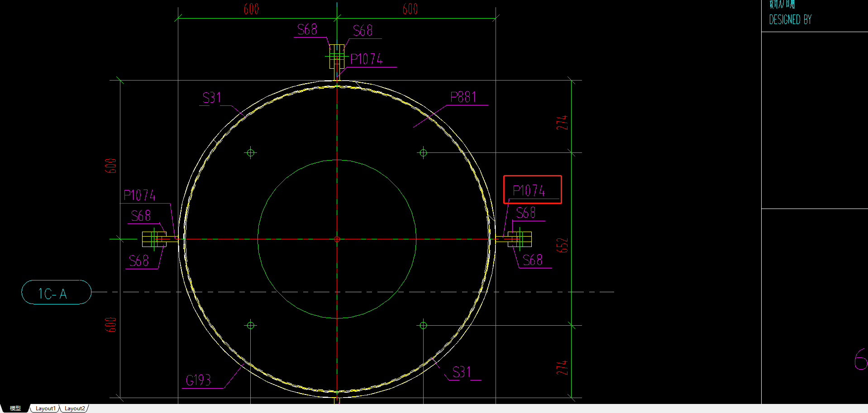
Task: Select the upper-right bolt hole marker
Action: coord(423,153)
